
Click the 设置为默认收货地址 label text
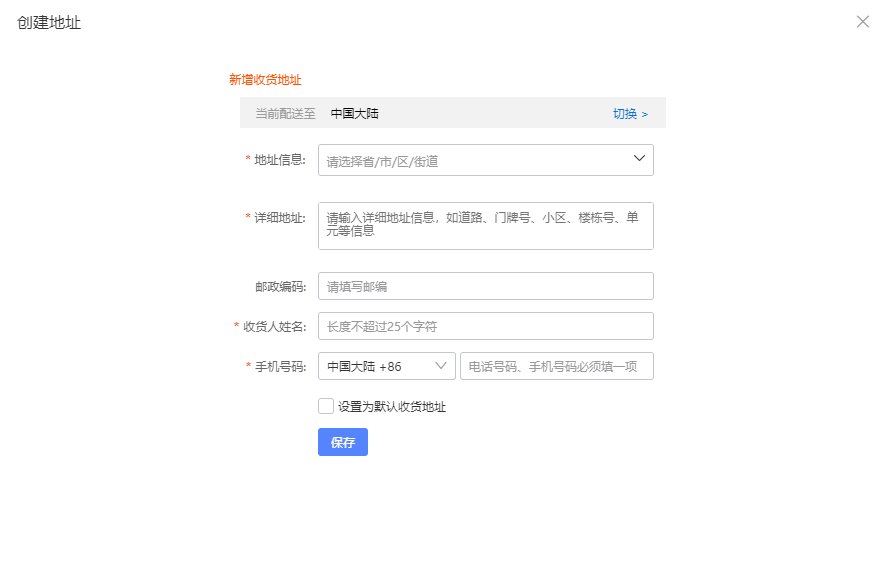(392, 407)
